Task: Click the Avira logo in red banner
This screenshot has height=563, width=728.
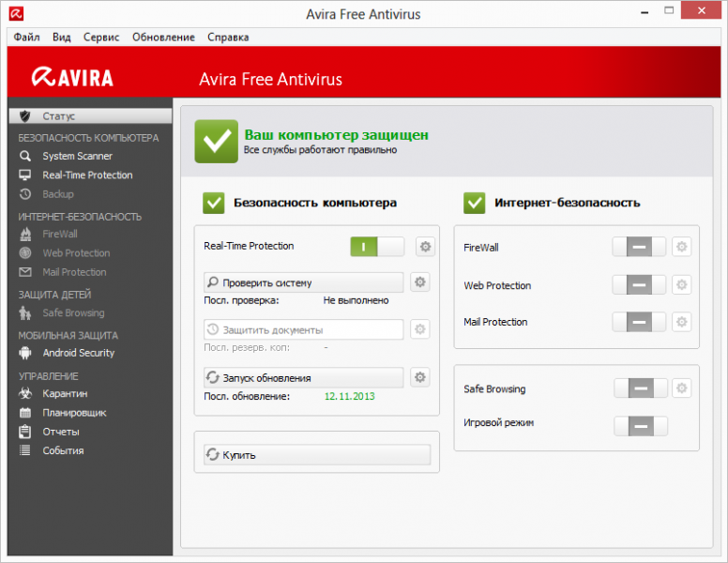Action: [72, 77]
